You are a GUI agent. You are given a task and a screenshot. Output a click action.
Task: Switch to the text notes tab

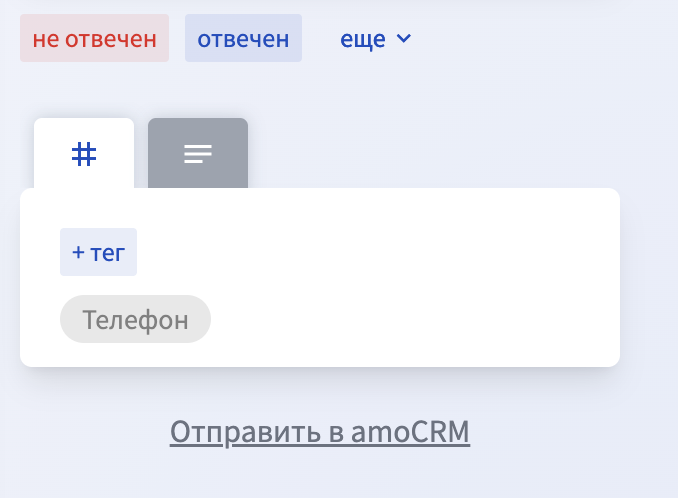(x=198, y=153)
